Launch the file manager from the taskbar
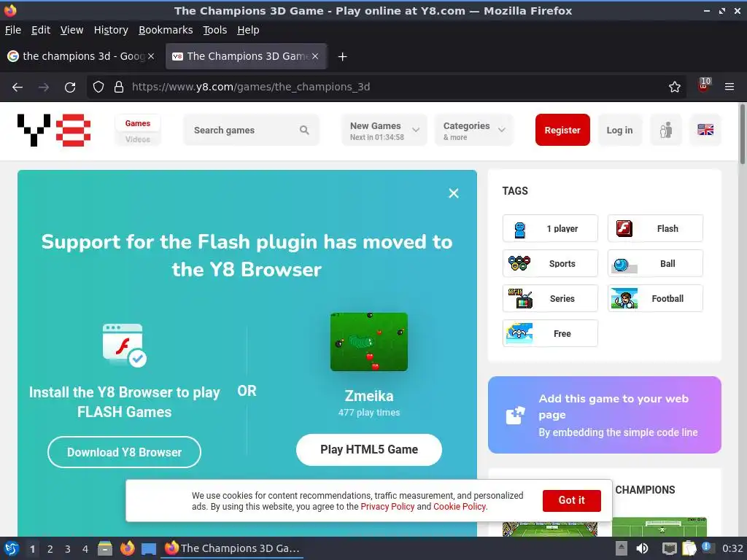Viewport: 747px width, 560px height. click(x=105, y=548)
